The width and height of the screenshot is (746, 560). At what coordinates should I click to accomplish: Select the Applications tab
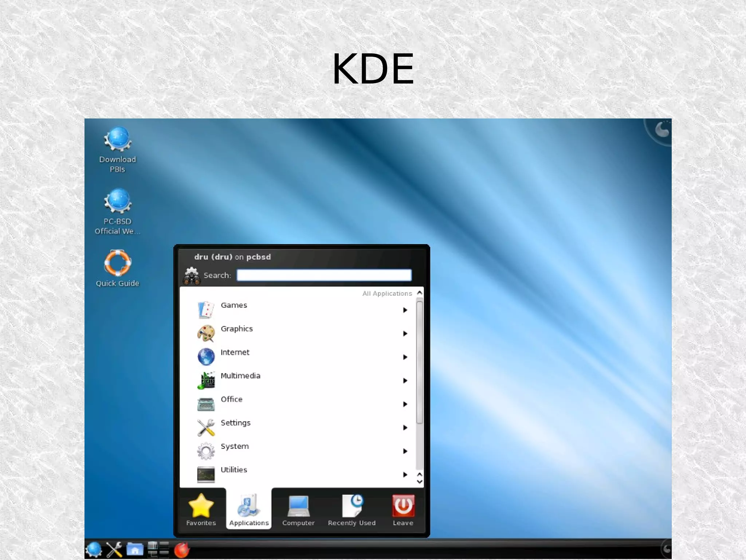[x=249, y=509]
